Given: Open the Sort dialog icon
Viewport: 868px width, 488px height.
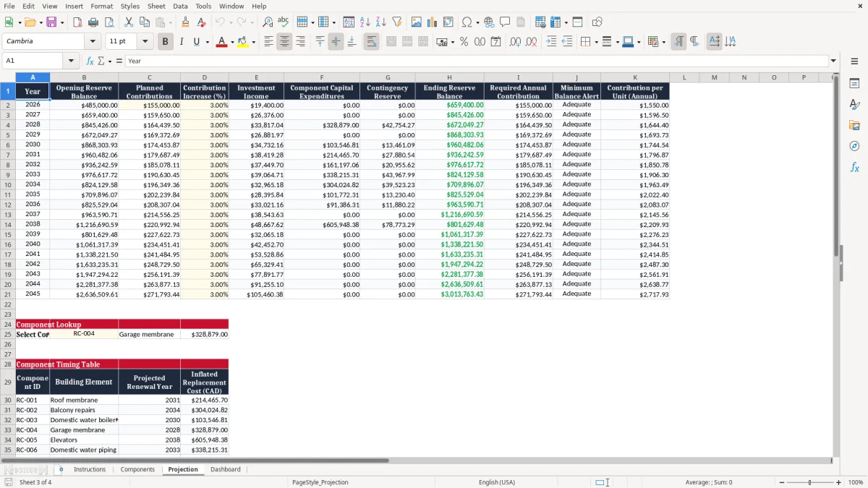Looking at the screenshot, I should 349,22.
